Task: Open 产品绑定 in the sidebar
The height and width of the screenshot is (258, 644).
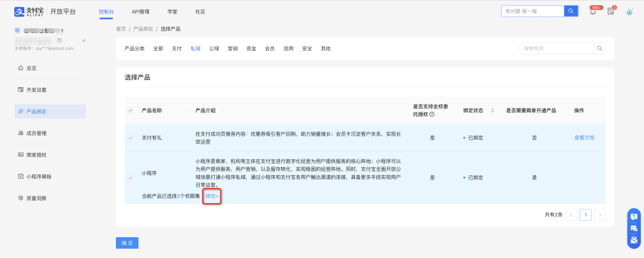Action: coord(50,111)
